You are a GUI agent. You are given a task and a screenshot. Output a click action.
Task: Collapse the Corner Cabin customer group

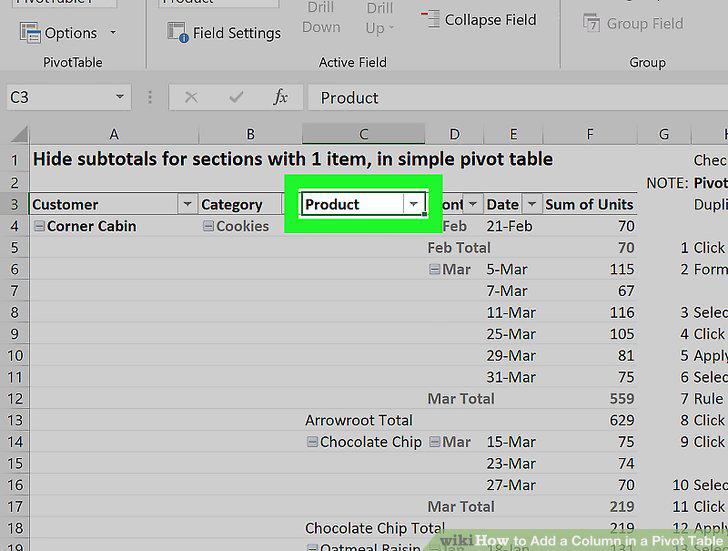click(39, 226)
